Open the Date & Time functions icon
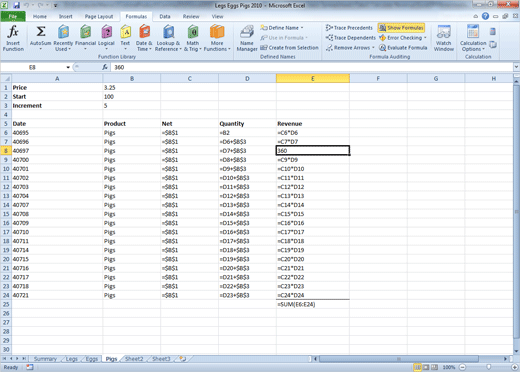The image size is (520, 372). pos(144,32)
